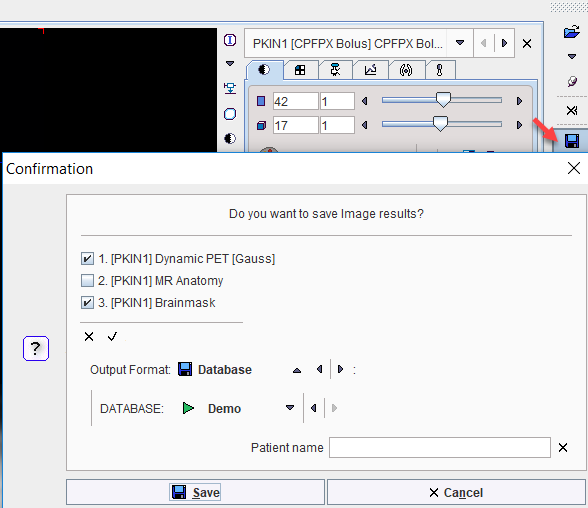Click the question mark help icon
This screenshot has height=508, width=588.
pos(36,348)
